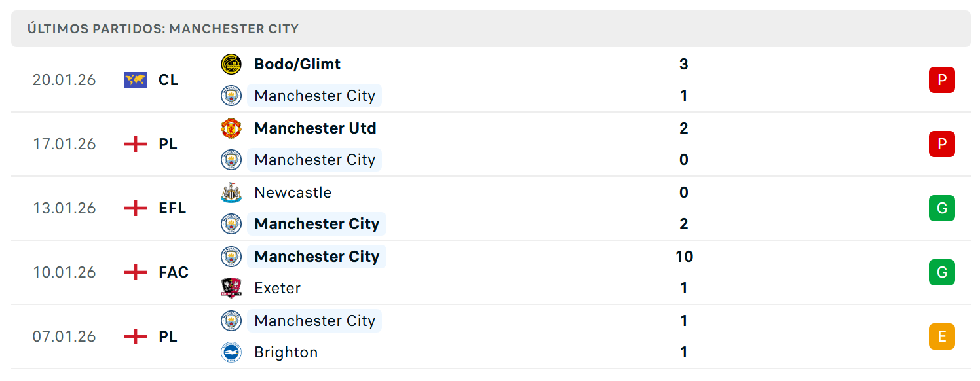Click the Bodo/Glimt club crest

231,64
